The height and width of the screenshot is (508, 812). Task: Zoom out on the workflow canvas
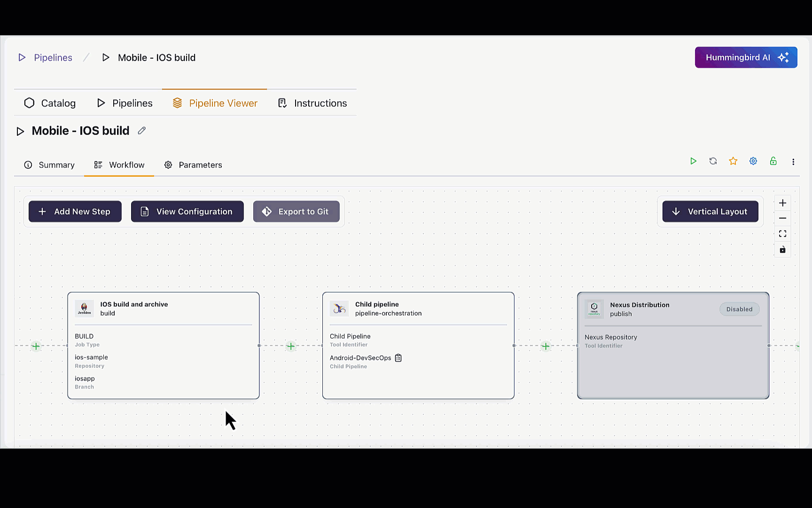point(782,218)
